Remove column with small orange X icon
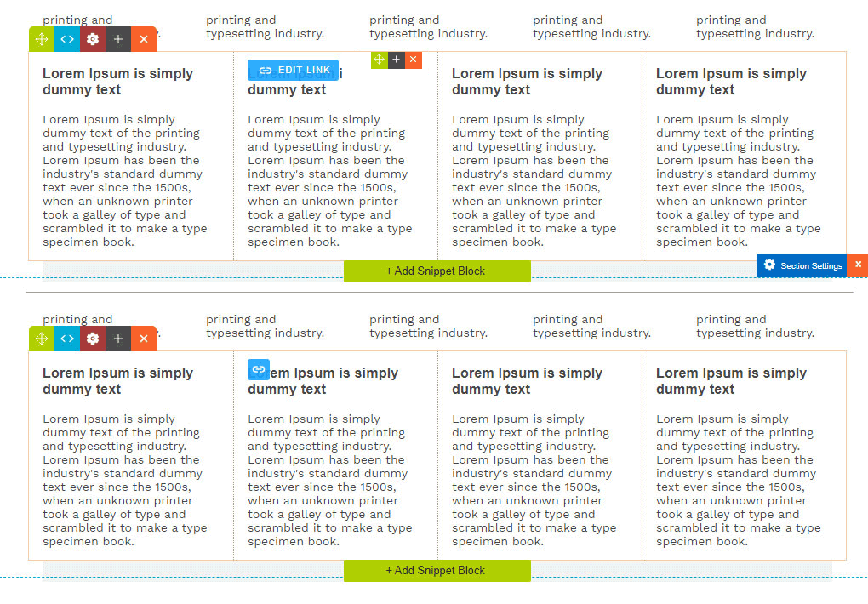This screenshot has width=868, height=604. [x=414, y=60]
